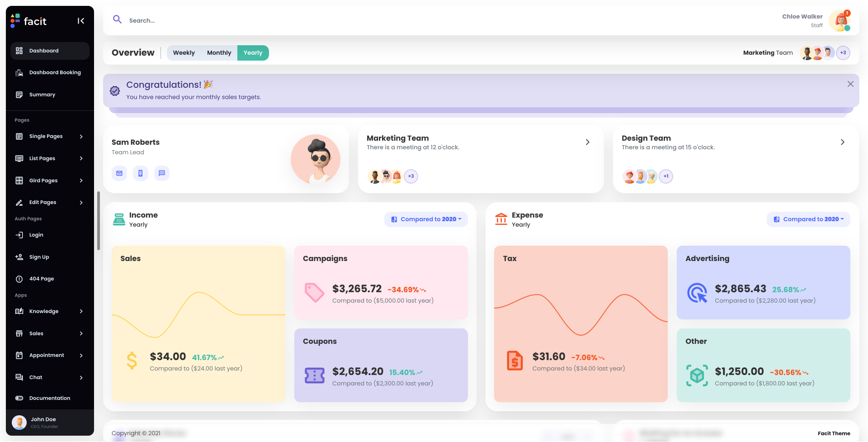The width and height of the screenshot is (868, 442).
Task: Click the email icon on Sam Roberts card
Action: pos(119,173)
